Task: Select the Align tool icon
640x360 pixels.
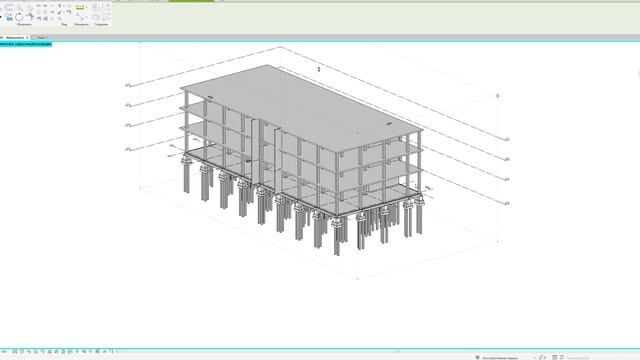Action: [x=9, y=7]
